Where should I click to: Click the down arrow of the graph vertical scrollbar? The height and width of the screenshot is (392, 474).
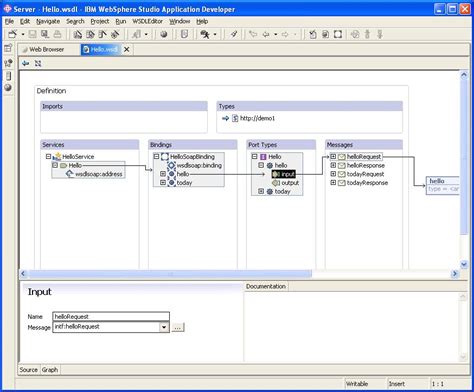[x=464, y=265]
